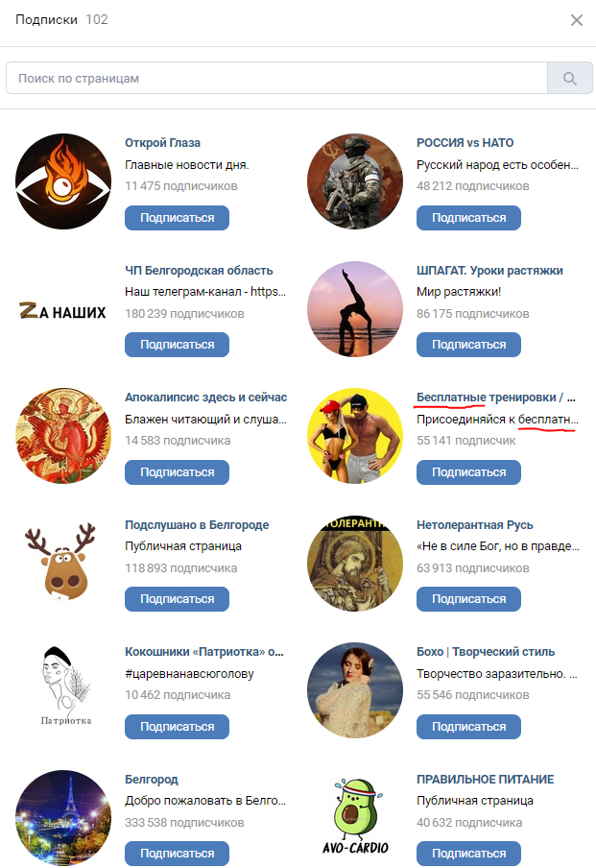Open the Бохо | Творческий стиль link
The image size is (596, 868).
[x=486, y=652]
